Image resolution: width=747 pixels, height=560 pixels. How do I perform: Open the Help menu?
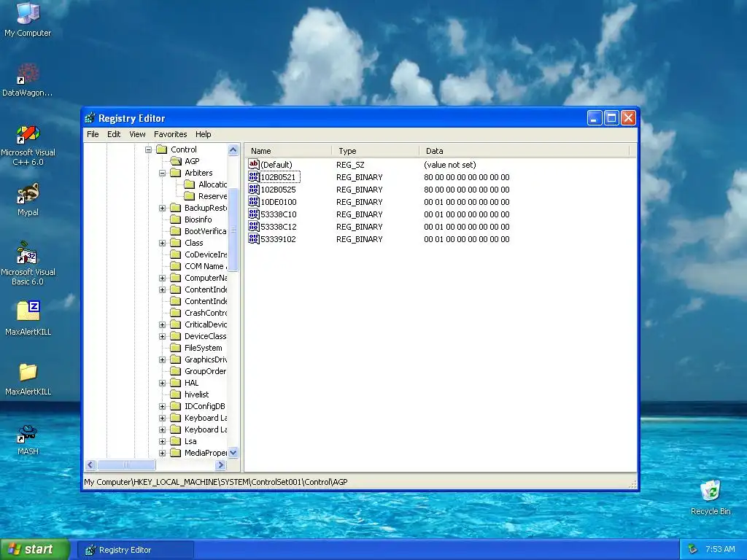(x=203, y=134)
